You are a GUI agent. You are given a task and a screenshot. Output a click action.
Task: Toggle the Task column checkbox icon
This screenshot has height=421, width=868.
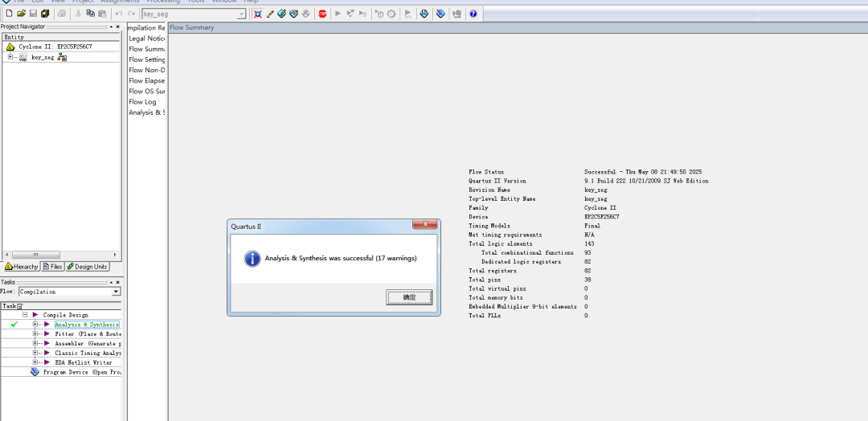pos(19,306)
